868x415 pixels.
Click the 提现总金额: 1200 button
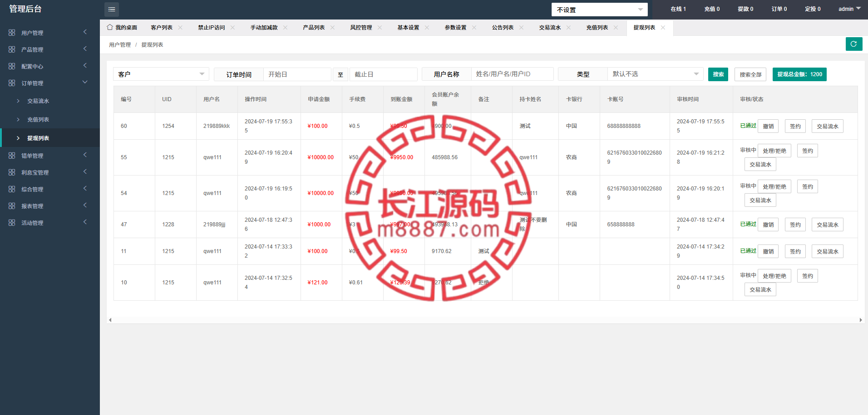(x=799, y=74)
